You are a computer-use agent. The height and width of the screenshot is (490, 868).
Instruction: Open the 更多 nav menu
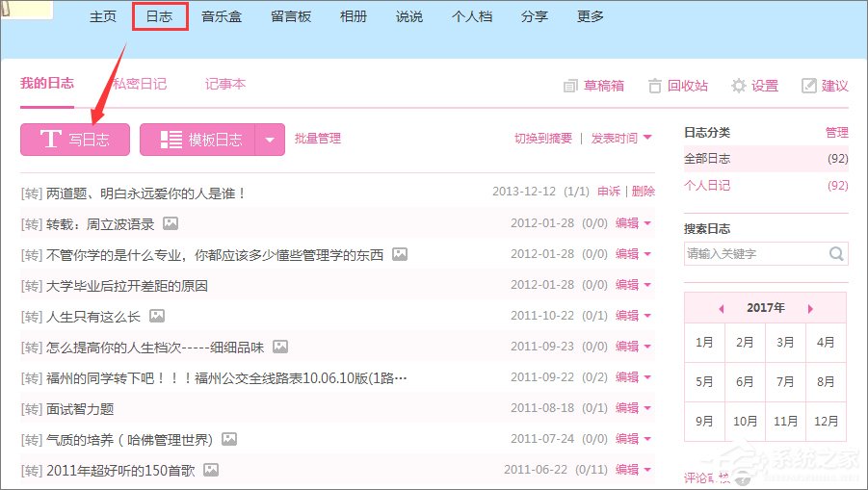tap(591, 16)
